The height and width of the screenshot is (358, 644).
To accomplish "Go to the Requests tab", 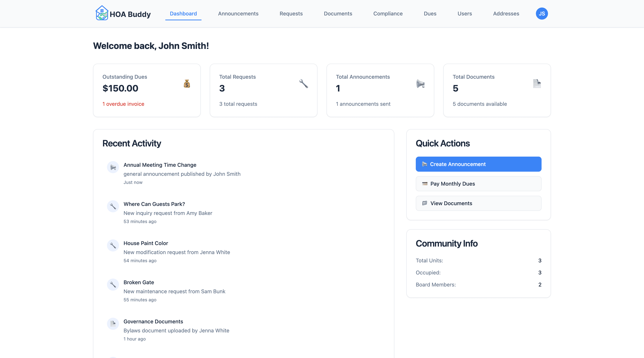I will [x=291, y=14].
